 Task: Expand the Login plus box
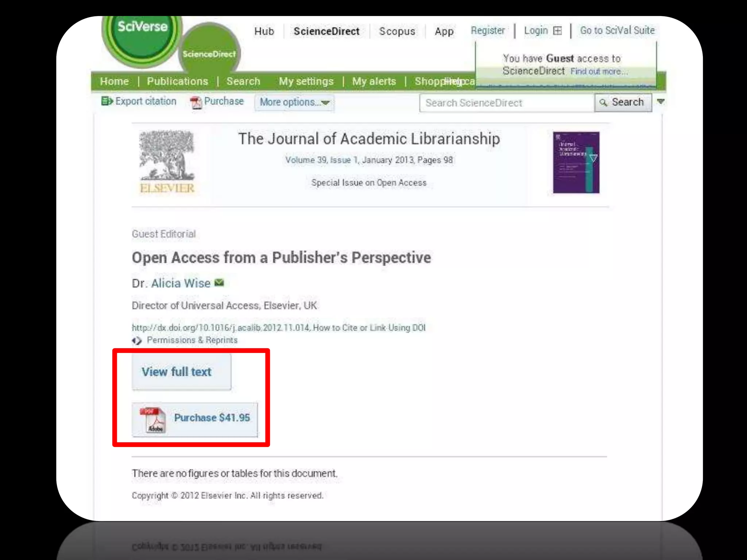point(557,31)
